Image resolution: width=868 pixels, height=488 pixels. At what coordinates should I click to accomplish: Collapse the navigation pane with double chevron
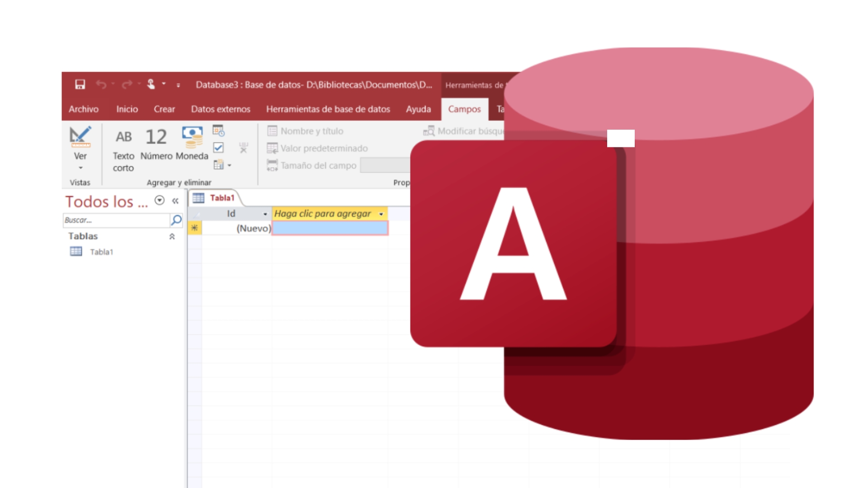[176, 202]
